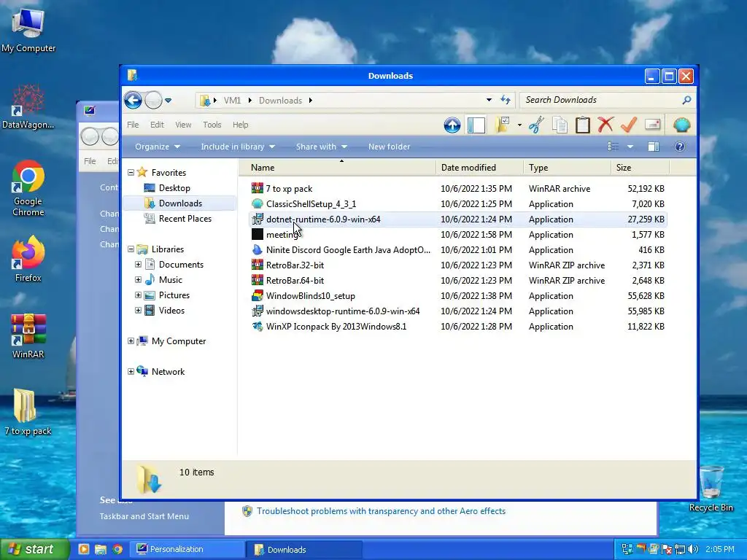The image size is (747, 560).
Task: Click the Start button
Action: [34, 549]
